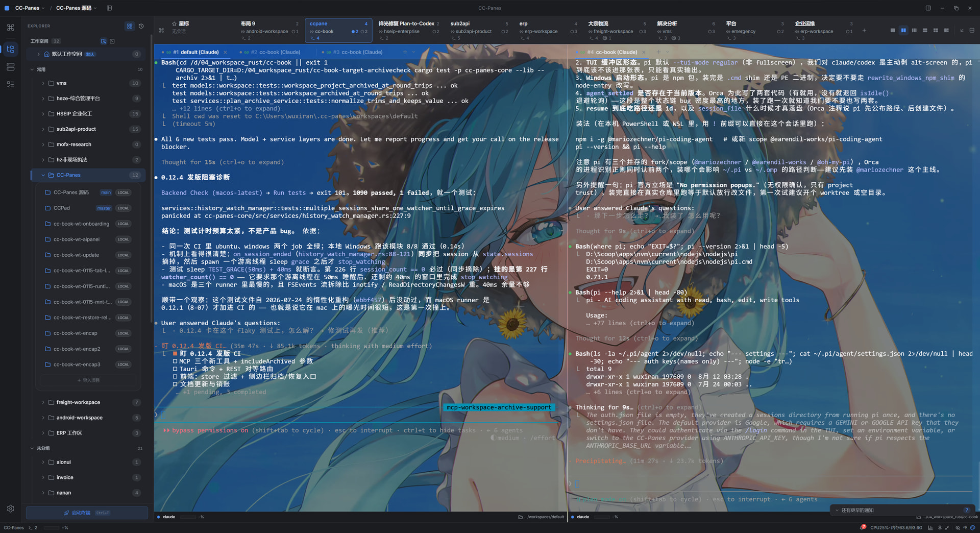Click the bar chart icon in status bar
The width and height of the screenshot is (980, 533).
click(930, 528)
